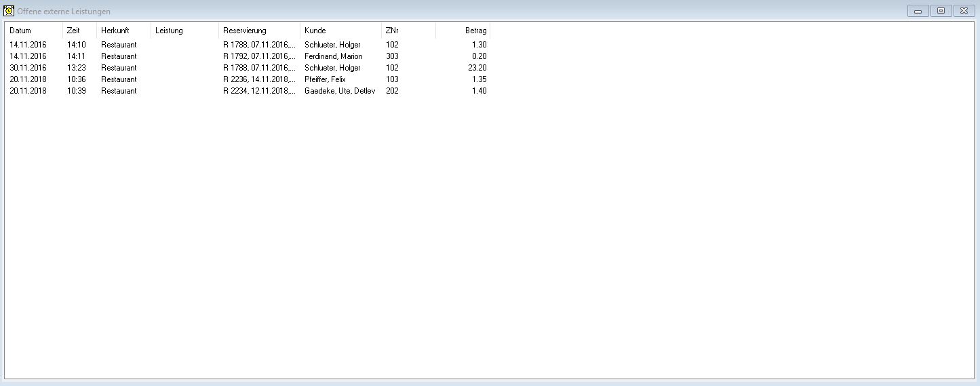
Task: Minimize the Offene externe Leistungen window
Action: tap(918, 11)
